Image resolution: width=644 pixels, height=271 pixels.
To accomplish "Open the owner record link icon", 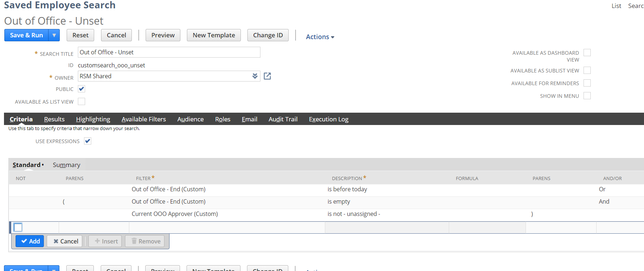I will click(267, 76).
